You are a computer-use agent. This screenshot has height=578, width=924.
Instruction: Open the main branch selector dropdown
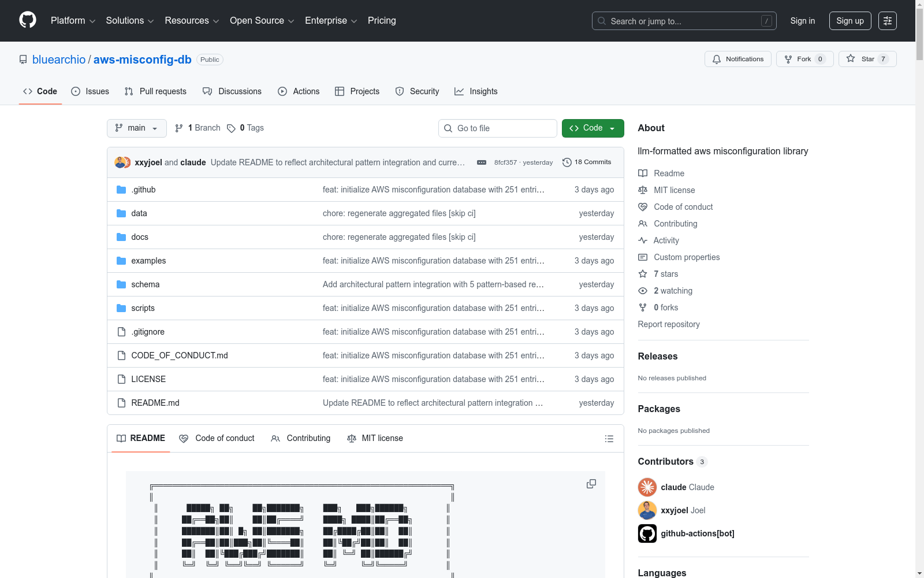coord(137,128)
